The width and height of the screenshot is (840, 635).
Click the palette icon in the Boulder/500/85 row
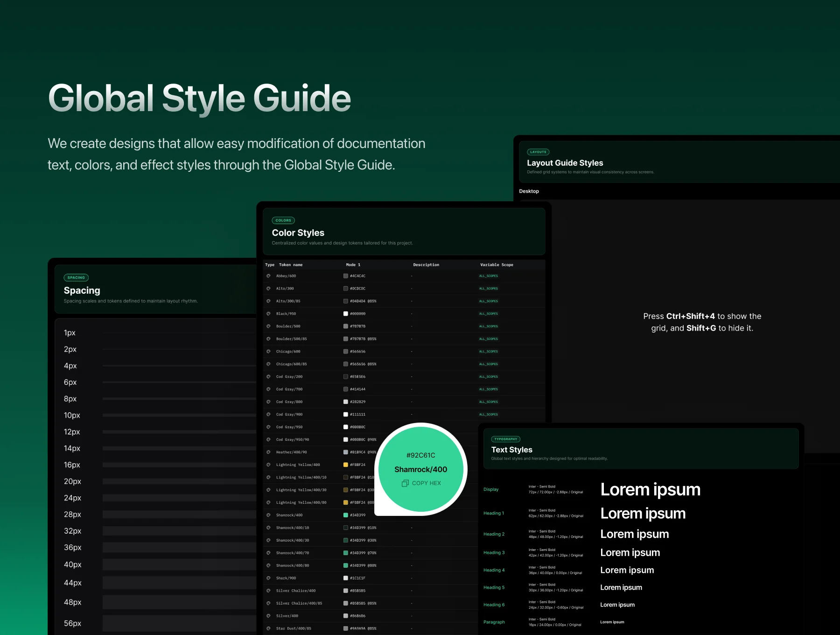tap(268, 339)
